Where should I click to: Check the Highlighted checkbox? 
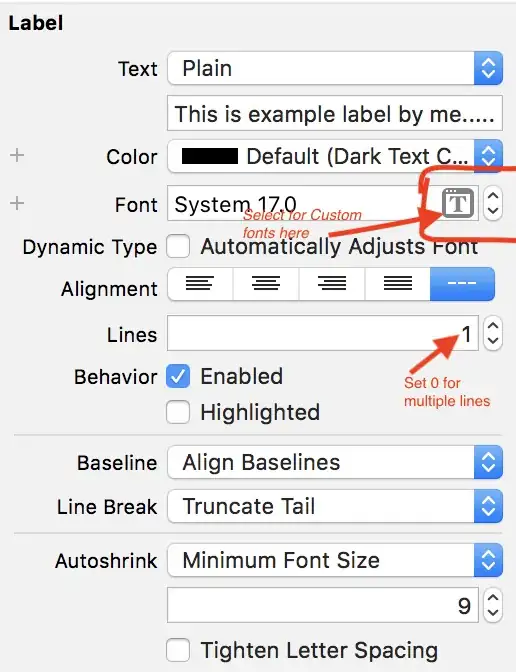pos(178,412)
